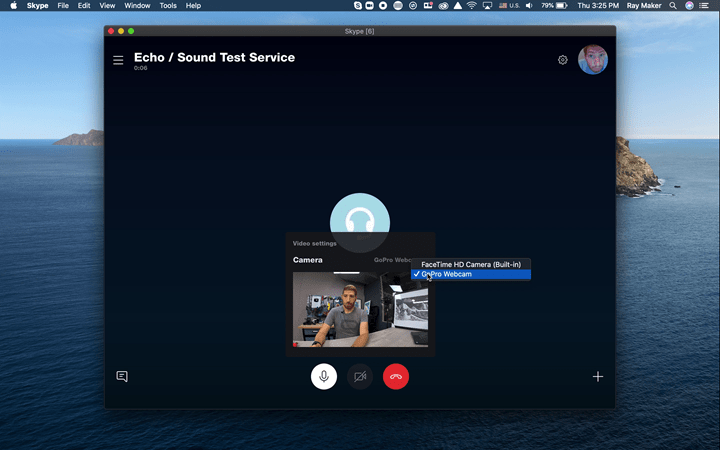Open Siri from menu bar

tap(689, 6)
